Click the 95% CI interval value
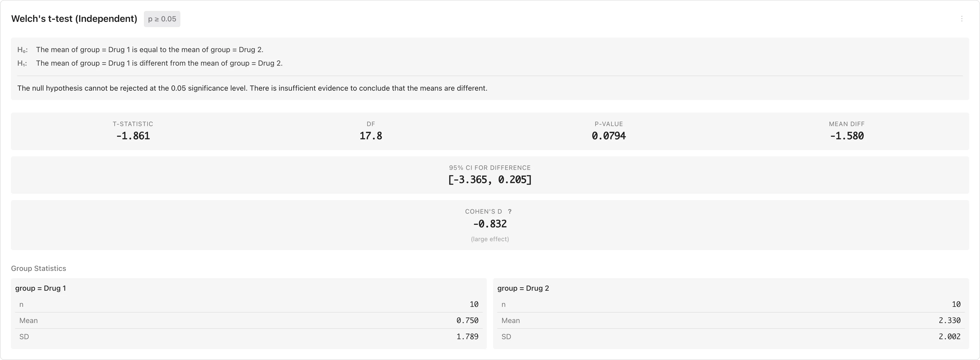980x360 pixels. click(x=490, y=180)
